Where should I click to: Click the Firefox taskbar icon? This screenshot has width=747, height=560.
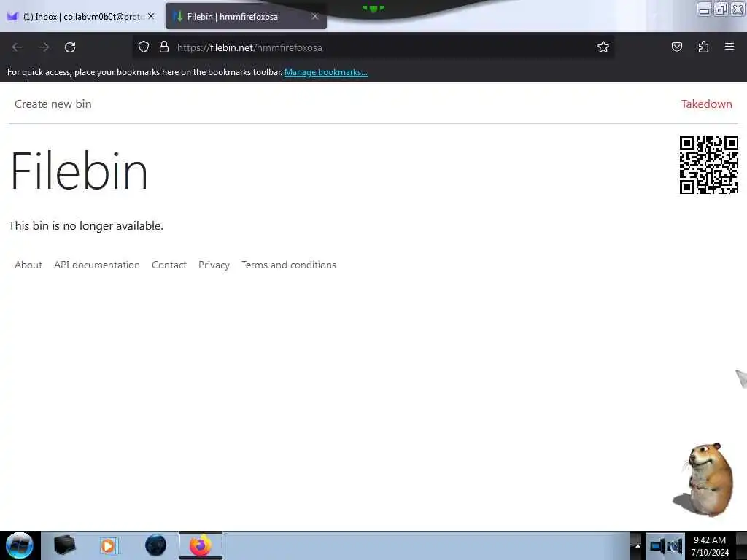(201, 545)
